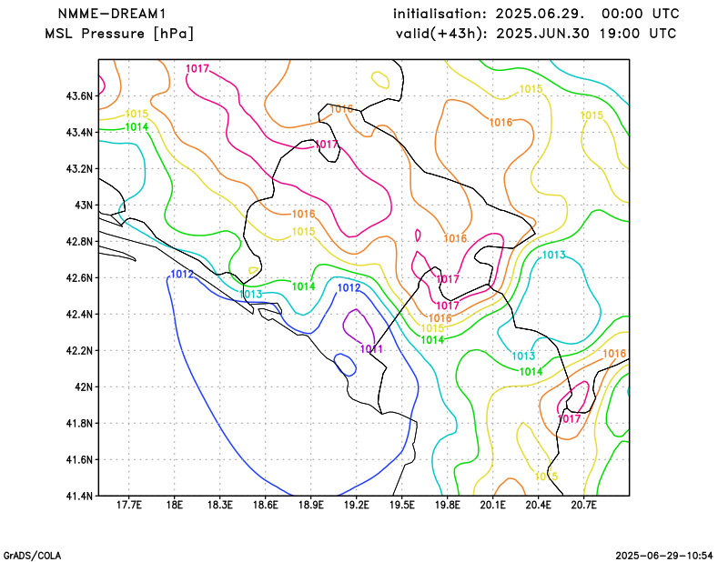728x562 pixels.
Task: Click the 42.8N latitude label
Action: [79, 241]
